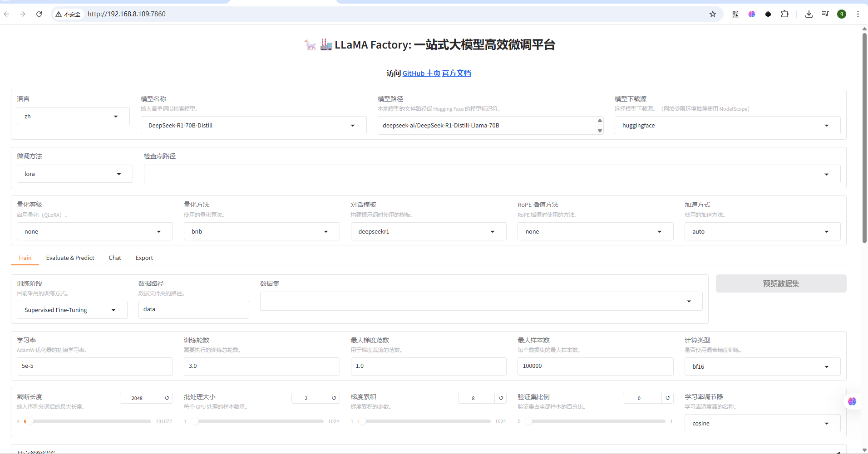Click the learning rate field 5e-5
Viewport: 868px width, 454px height.
(95, 366)
